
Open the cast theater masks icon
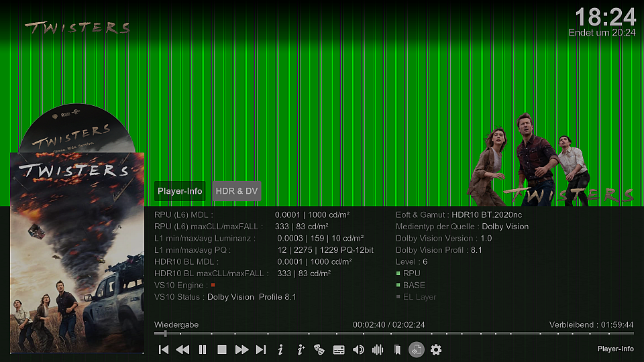(319, 350)
